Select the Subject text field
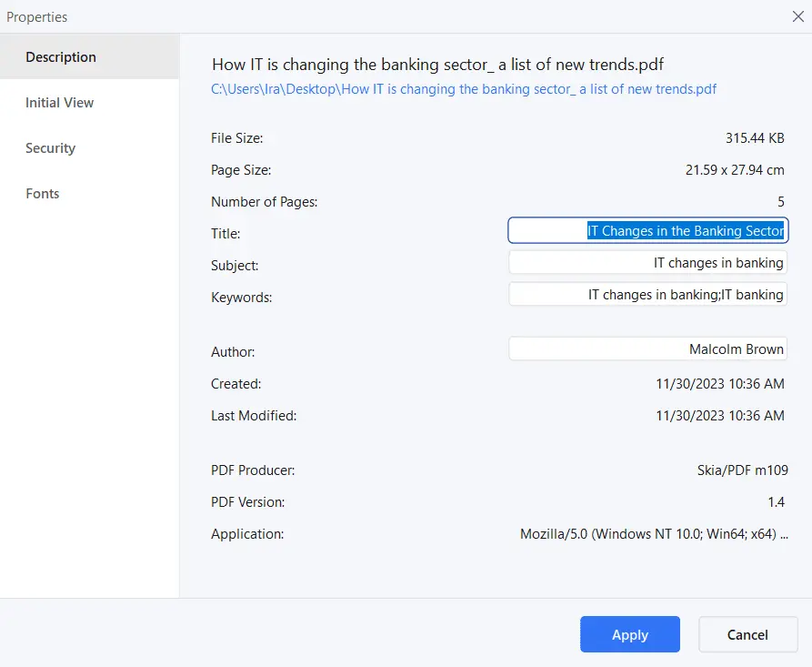Image resolution: width=812 pixels, height=667 pixels. 647,262
